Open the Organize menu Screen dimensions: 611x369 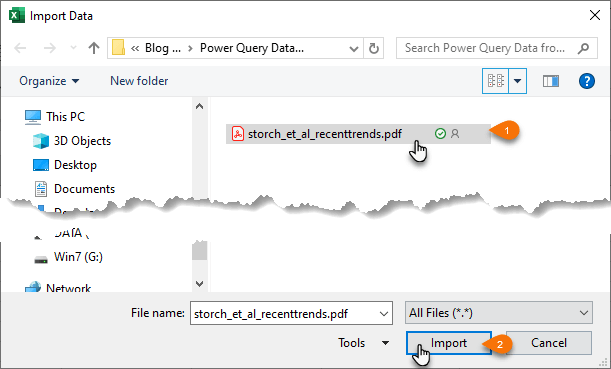[49, 81]
